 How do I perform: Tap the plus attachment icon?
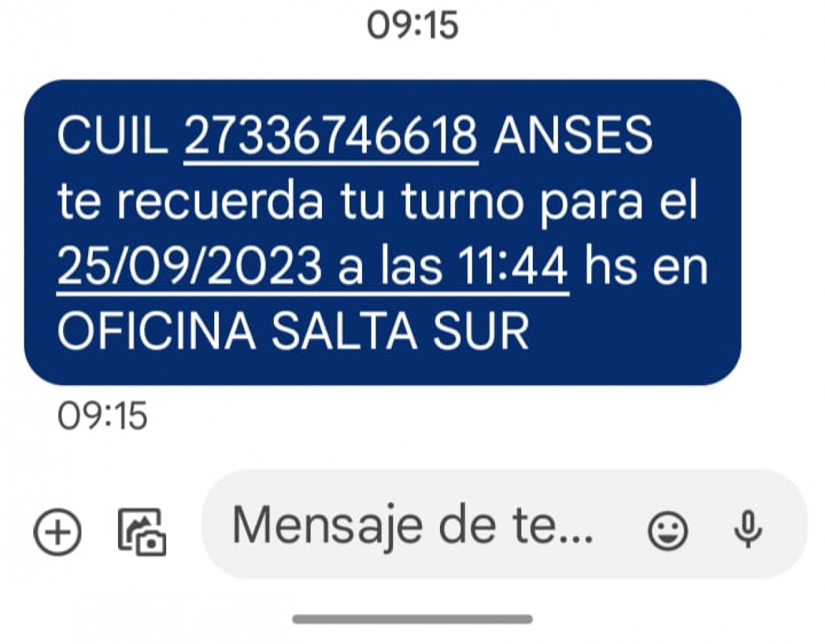(58, 531)
